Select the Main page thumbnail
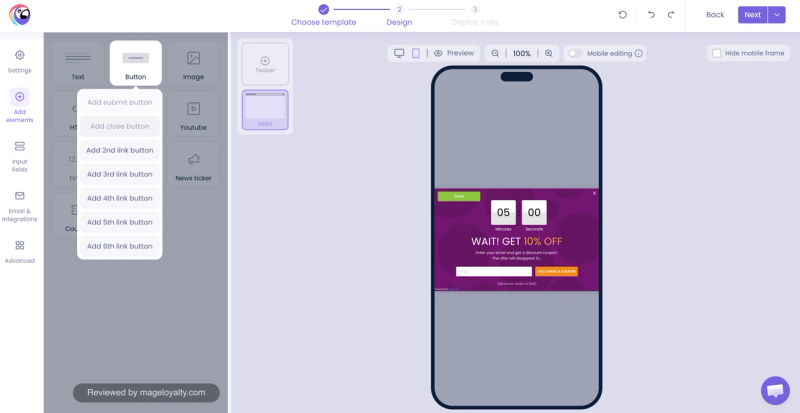This screenshot has height=413, width=800. coord(265,110)
